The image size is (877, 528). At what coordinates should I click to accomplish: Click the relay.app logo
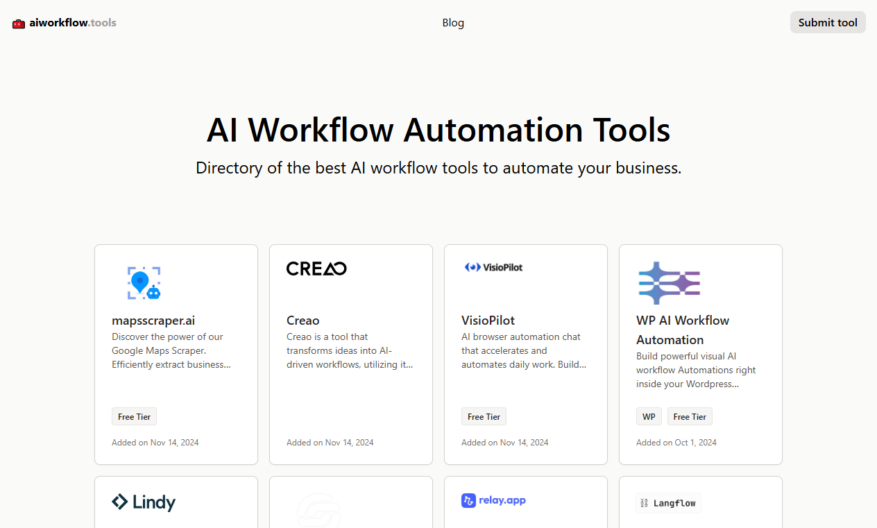coord(493,500)
